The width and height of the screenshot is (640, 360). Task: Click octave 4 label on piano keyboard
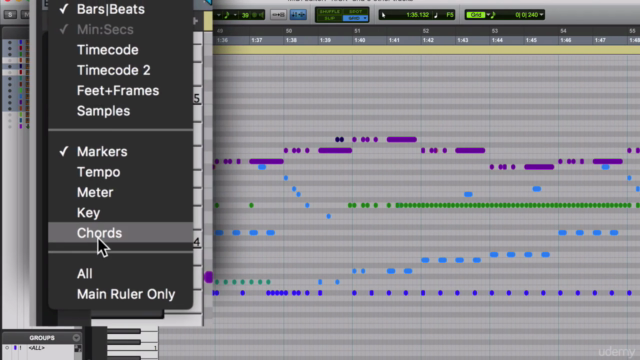(197, 242)
